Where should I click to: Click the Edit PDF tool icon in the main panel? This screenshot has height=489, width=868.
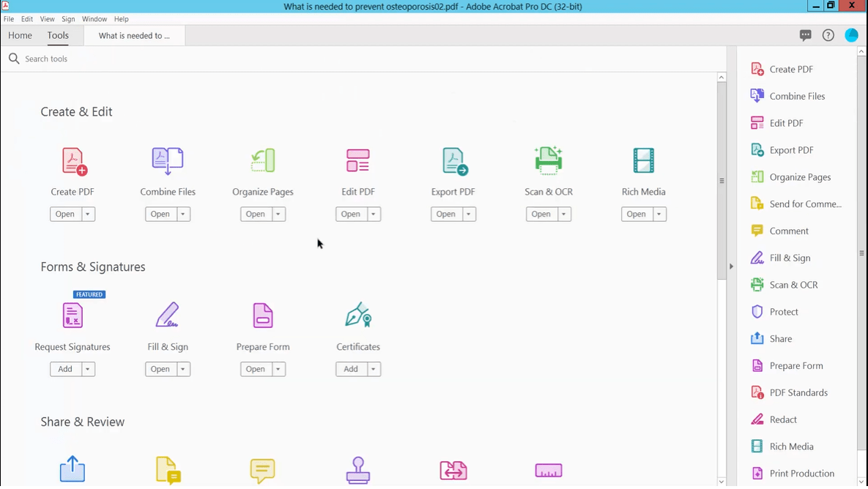(358, 160)
